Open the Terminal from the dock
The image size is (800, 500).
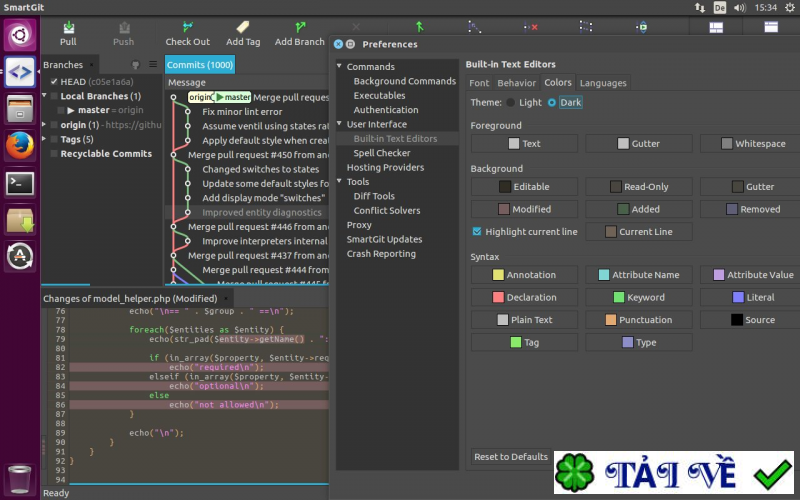pos(20,183)
